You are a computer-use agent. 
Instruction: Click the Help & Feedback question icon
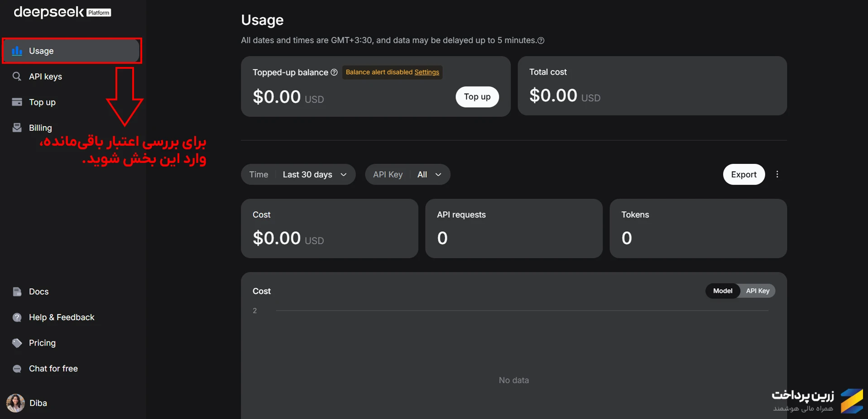pyautogui.click(x=17, y=317)
